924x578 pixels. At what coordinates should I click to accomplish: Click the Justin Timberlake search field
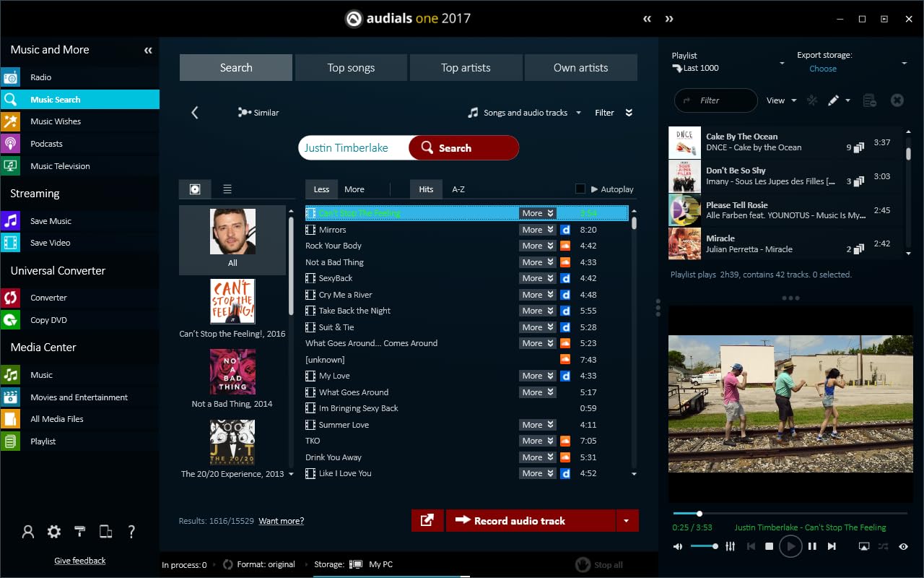pyautogui.click(x=354, y=148)
